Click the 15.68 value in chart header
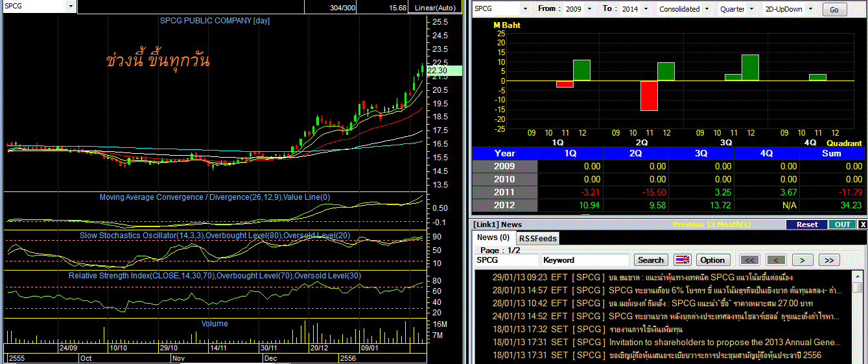The height and width of the screenshot is (364, 868). pos(398,8)
